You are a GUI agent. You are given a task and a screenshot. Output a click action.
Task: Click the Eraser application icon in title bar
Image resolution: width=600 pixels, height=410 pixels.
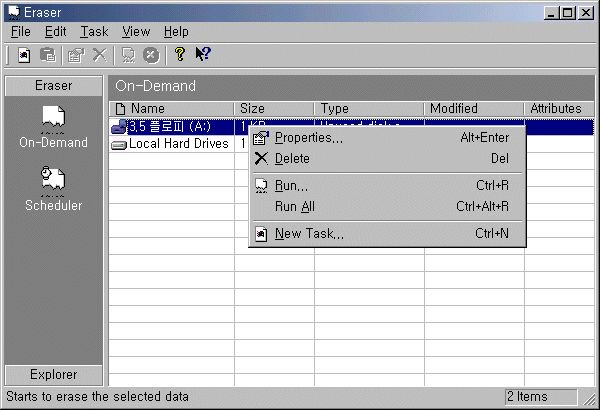[13, 13]
